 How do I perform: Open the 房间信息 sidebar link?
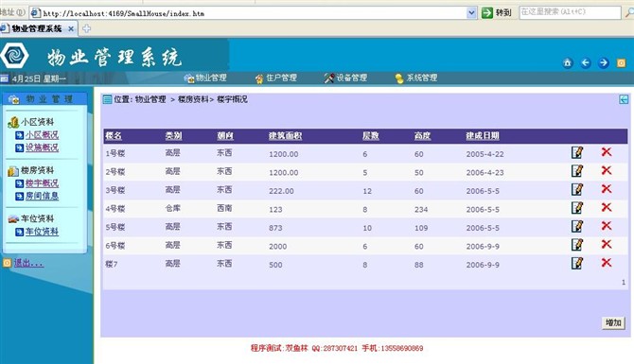(42, 196)
